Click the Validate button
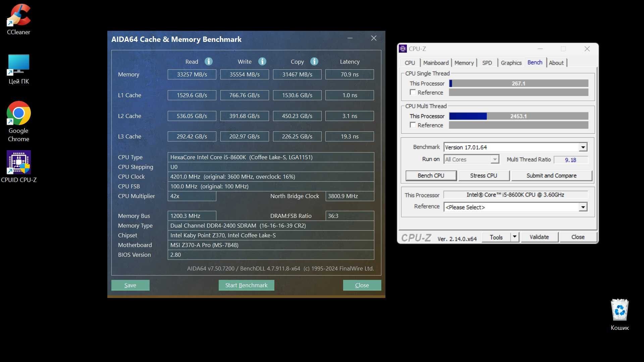This screenshot has height=362, width=644. tap(539, 237)
